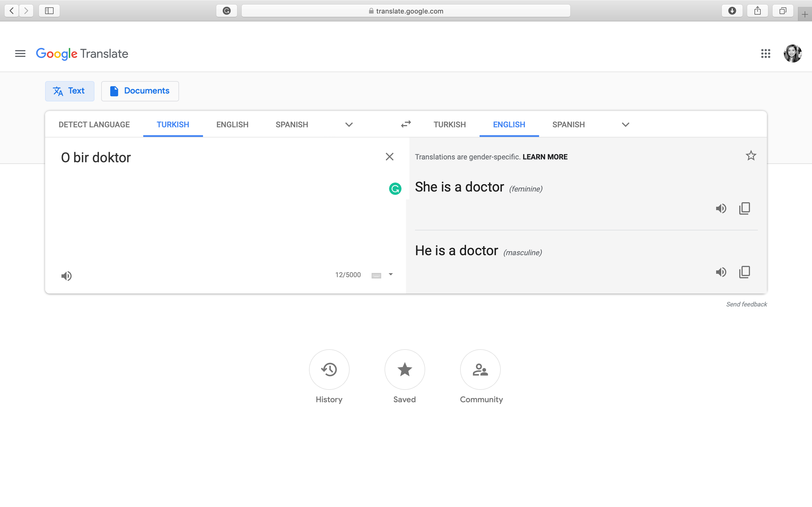Star this translation to save it
This screenshot has width=812, height=507.
tap(751, 155)
